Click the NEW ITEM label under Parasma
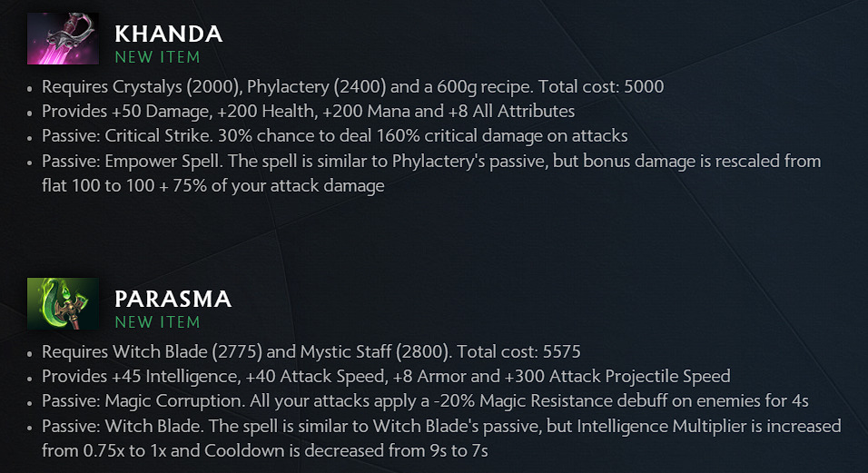This screenshot has height=473, width=868. tap(157, 322)
